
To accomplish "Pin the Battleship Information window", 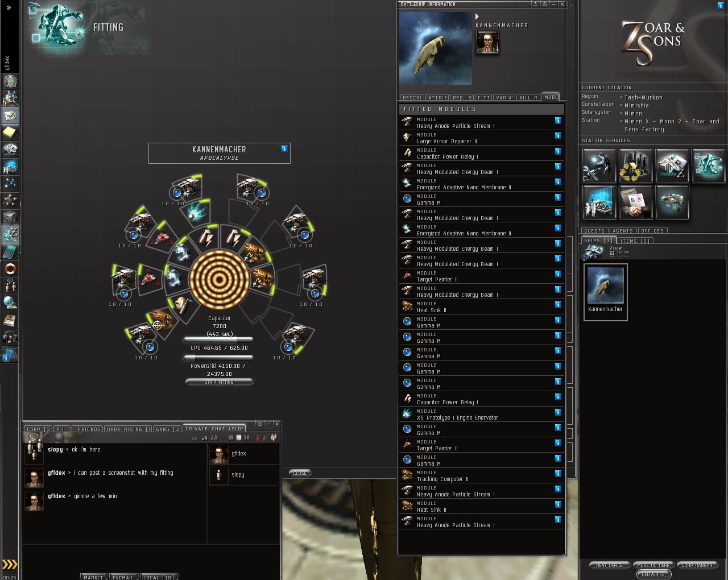I will tap(544, 4).
